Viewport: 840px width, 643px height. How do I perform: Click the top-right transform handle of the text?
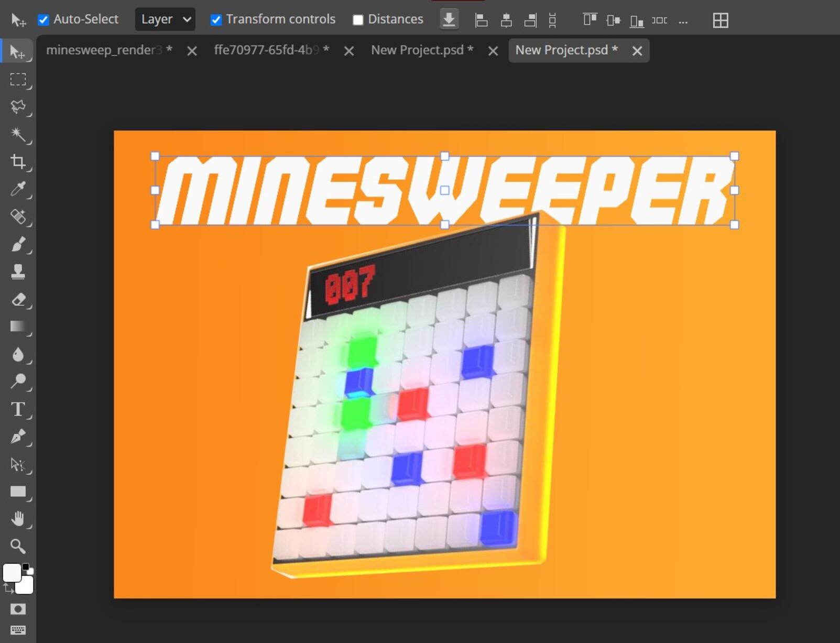pos(734,156)
